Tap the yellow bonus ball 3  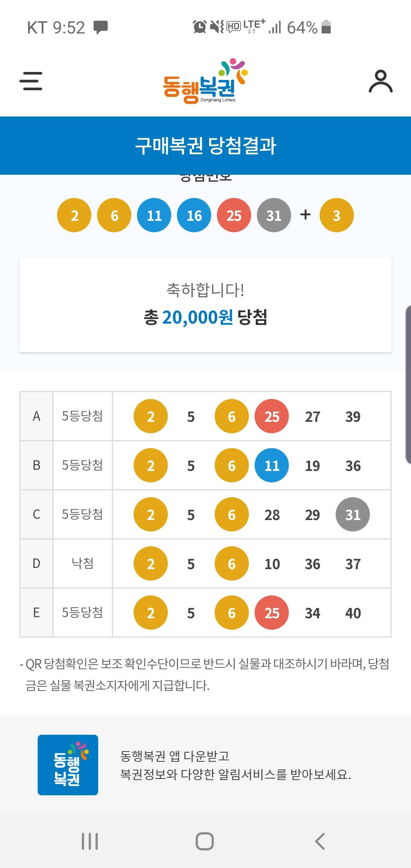[x=336, y=215]
